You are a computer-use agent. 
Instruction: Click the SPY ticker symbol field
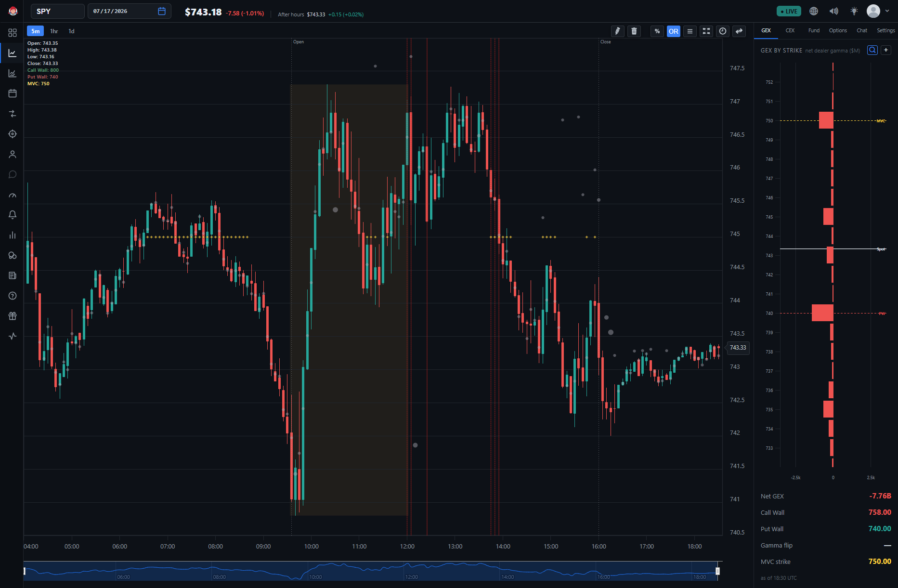coord(58,11)
